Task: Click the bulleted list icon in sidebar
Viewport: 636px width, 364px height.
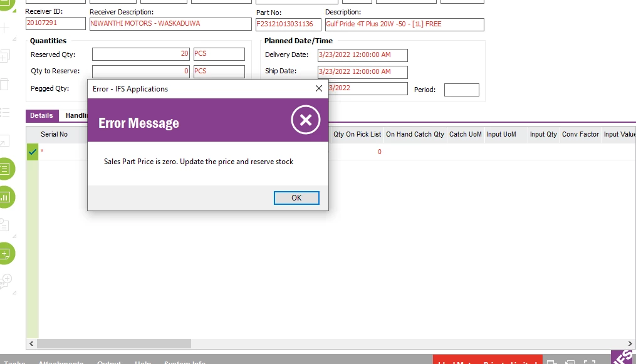Action: 5,112
